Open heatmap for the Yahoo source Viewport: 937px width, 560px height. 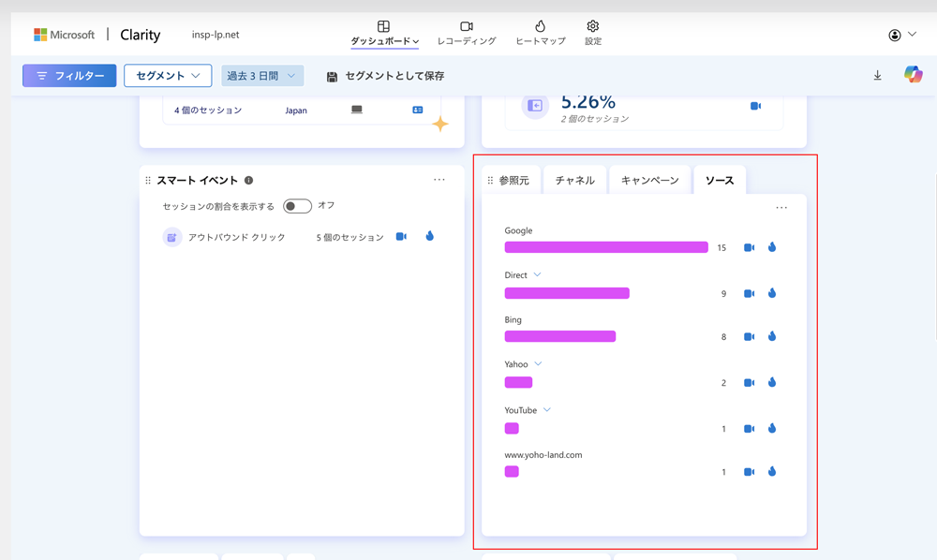tap(772, 382)
